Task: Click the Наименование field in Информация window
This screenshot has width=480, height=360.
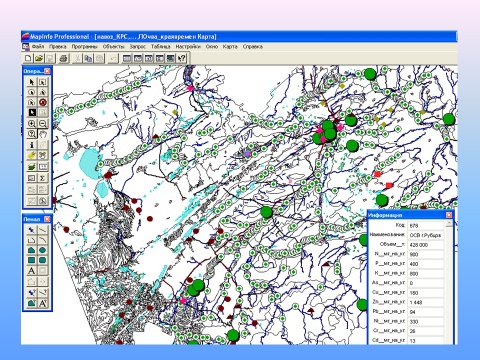Action: tap(426, 235)
